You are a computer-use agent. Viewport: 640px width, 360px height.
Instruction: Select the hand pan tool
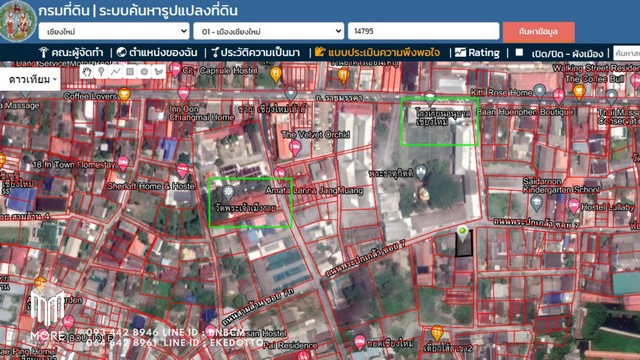pos(87,72)
